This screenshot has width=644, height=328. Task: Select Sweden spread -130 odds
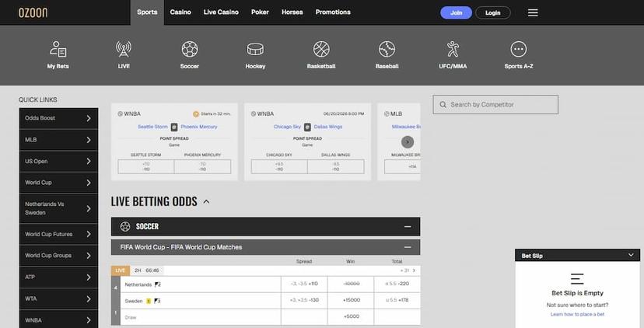[304, 301]
